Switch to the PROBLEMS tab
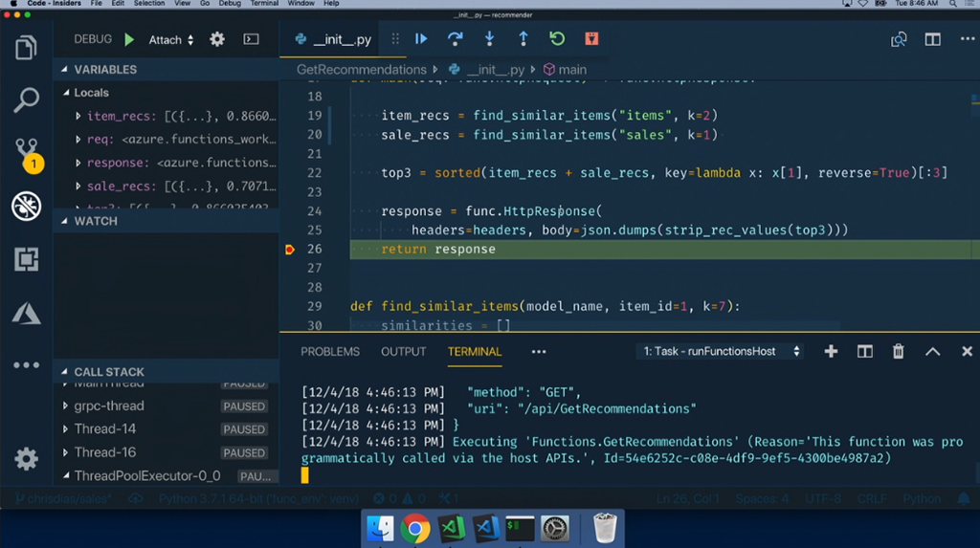This screenshot has width=980, height=548. coord(330,352)
